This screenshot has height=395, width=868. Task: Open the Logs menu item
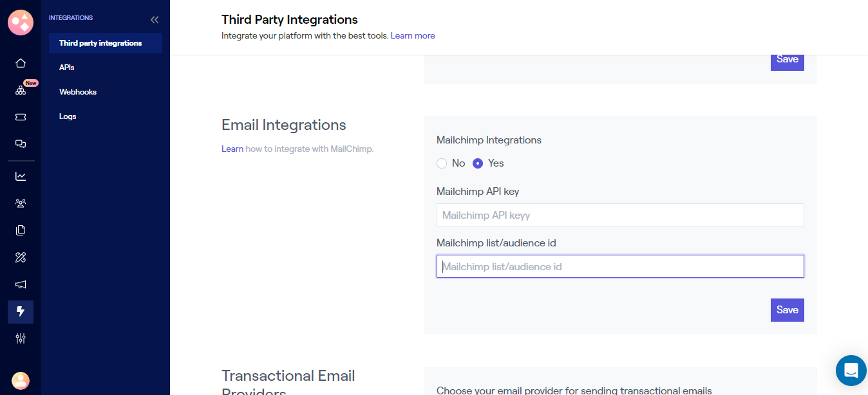[68, 116]
